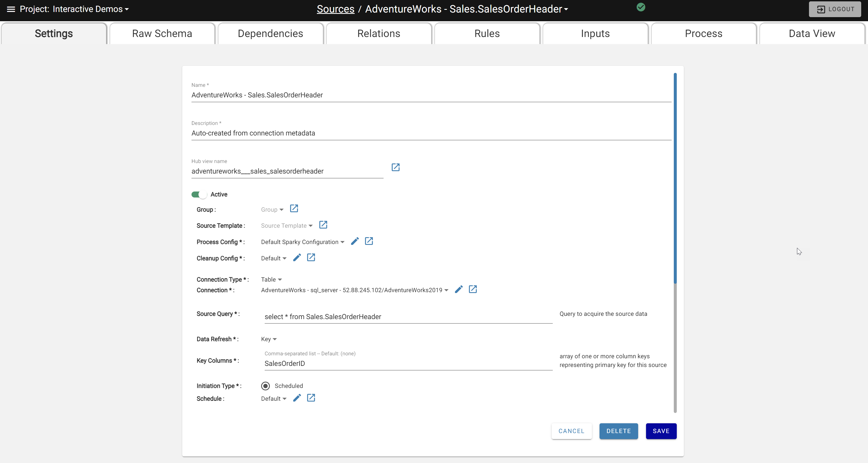Click into the Name input field
This screenshot has width=868, height=463.
431,95
